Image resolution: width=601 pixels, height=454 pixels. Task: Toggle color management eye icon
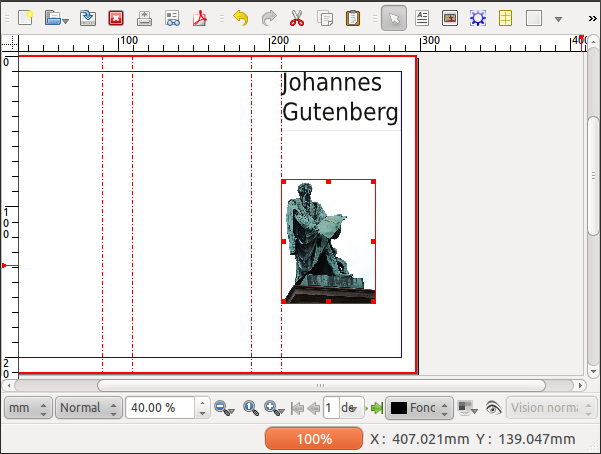tap(492, 408)
